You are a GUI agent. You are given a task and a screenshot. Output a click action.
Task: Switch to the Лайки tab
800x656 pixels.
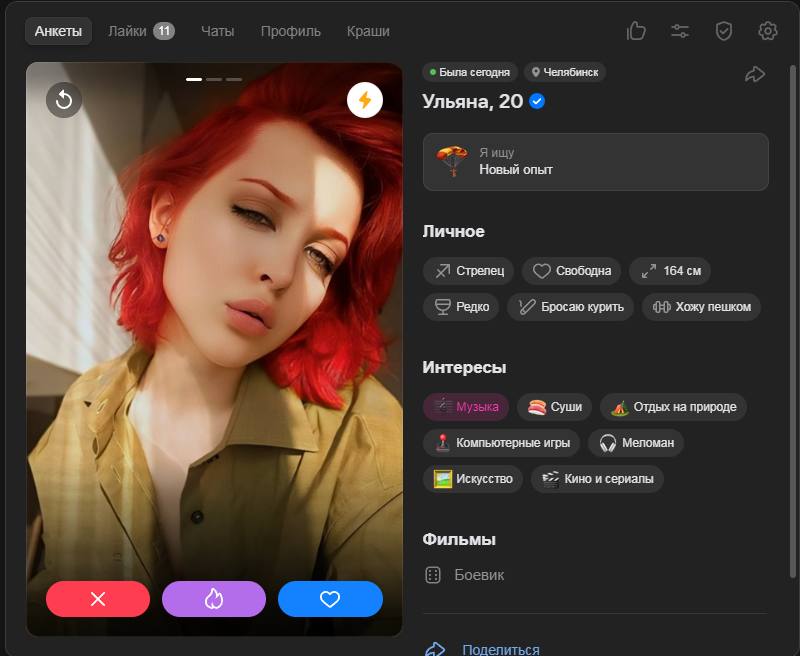pos(141,31)
